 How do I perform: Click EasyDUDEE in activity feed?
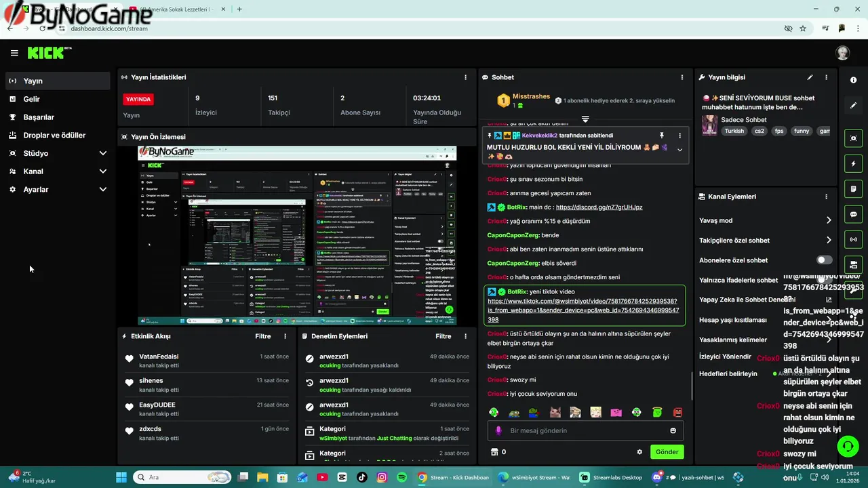157,405
